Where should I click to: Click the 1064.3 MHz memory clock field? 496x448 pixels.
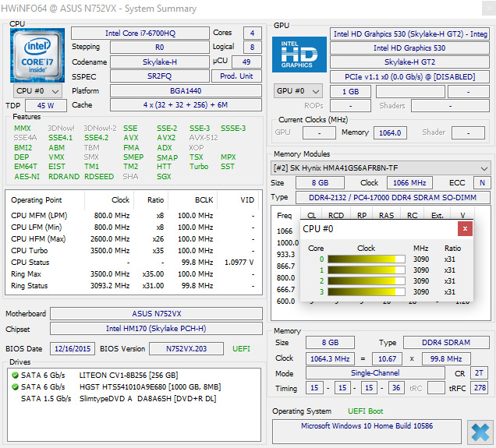[x=330, y=359]
